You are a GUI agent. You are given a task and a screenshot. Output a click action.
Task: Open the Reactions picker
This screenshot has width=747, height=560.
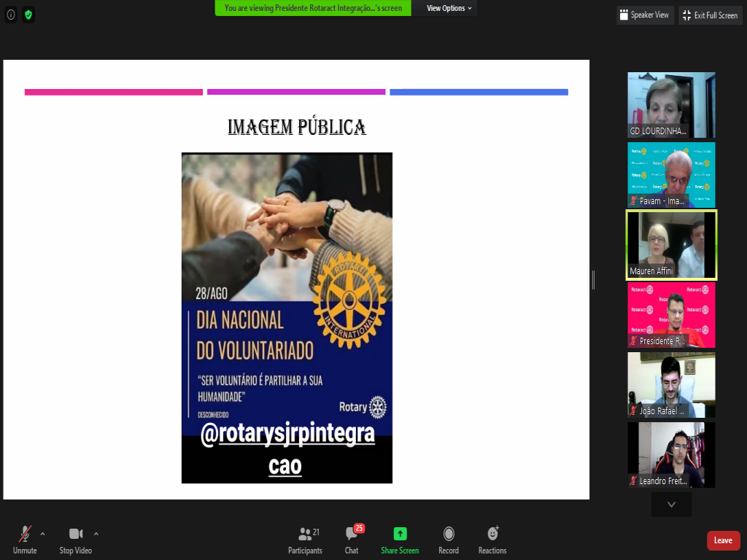click(492, 540)
